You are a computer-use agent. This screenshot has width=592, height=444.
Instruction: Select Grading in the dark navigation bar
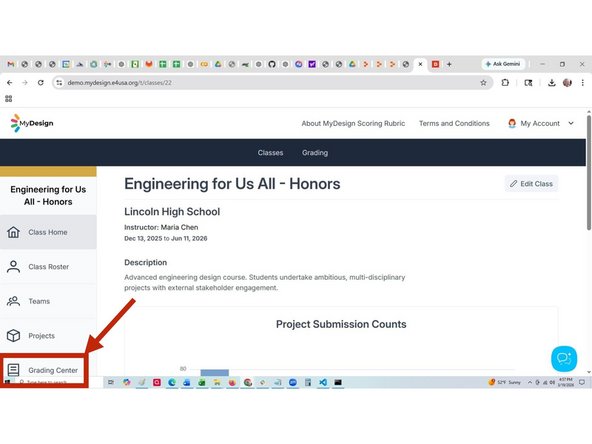coord(315,153)
